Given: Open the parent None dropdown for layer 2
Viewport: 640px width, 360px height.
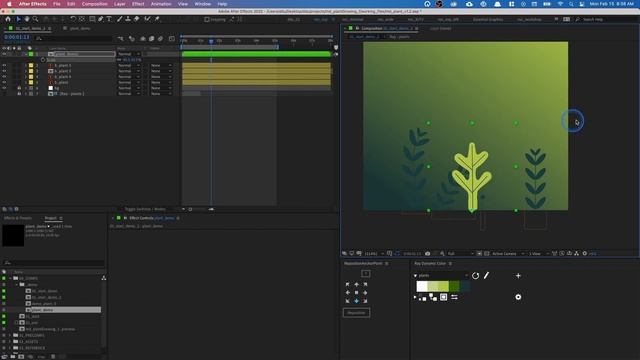Looking at the screenshot, I should [x=161, y=65].
